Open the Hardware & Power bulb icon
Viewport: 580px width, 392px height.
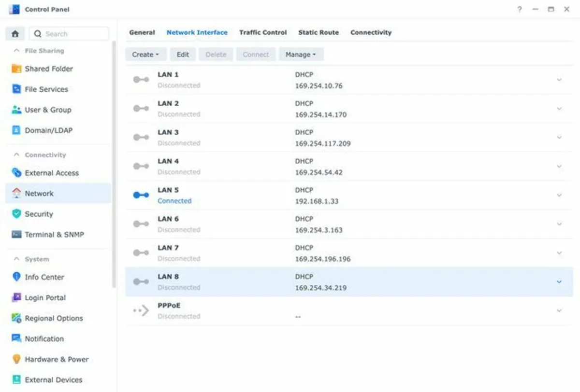[x=16, y=359]
